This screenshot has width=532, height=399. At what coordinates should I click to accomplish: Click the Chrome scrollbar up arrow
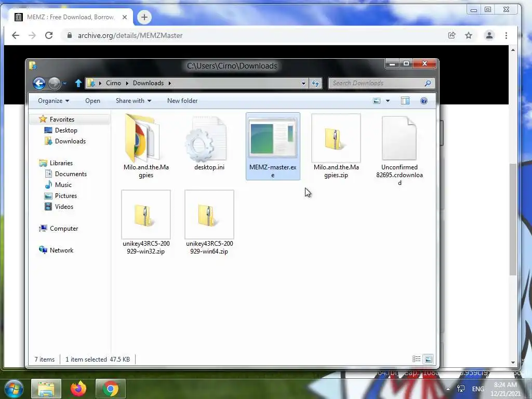[513, 50]
